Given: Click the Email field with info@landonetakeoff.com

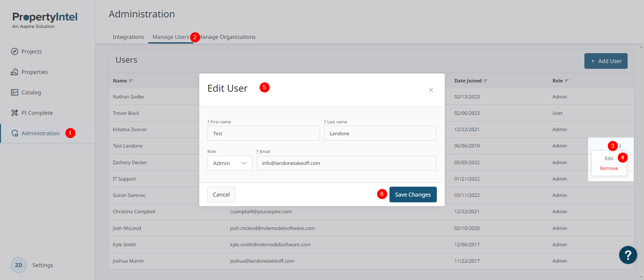Looking at the screenshot, I should 347,163.
